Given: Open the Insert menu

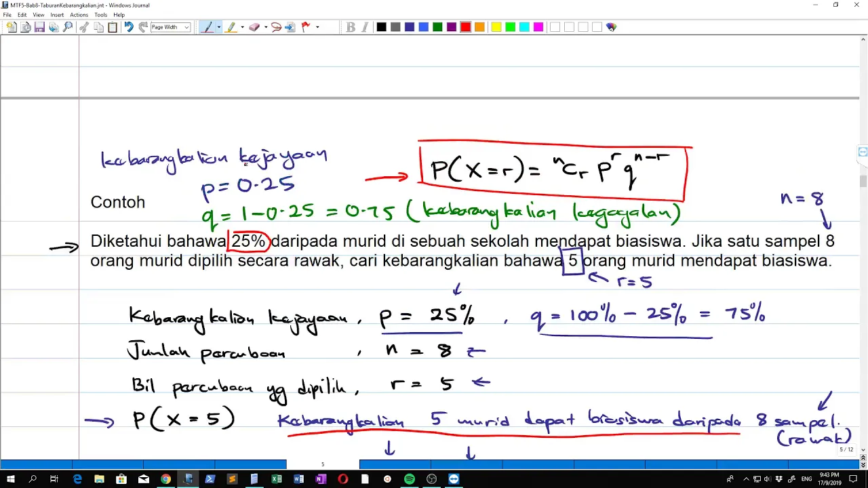Looking at the screenshot, I should [57, 15].
